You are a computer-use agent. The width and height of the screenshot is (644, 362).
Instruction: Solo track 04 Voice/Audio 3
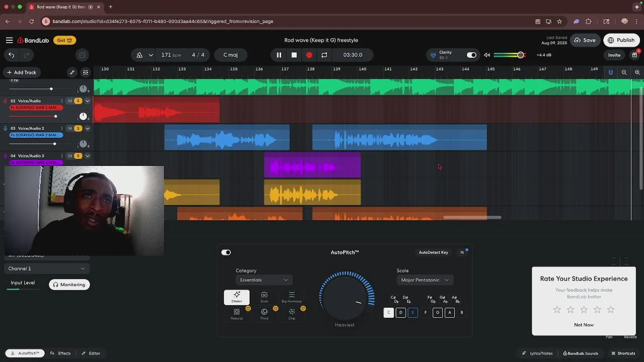click(x=78, y=156)
